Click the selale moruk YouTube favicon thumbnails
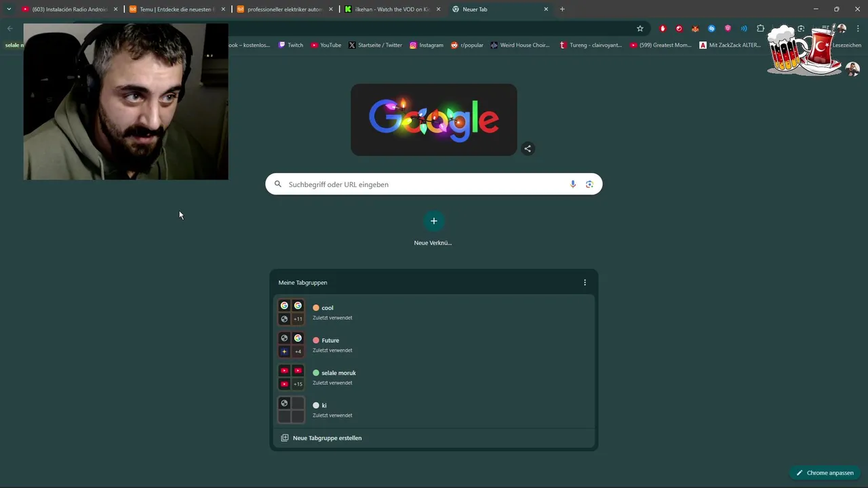 pyautogui.click(x=291, y=378)
